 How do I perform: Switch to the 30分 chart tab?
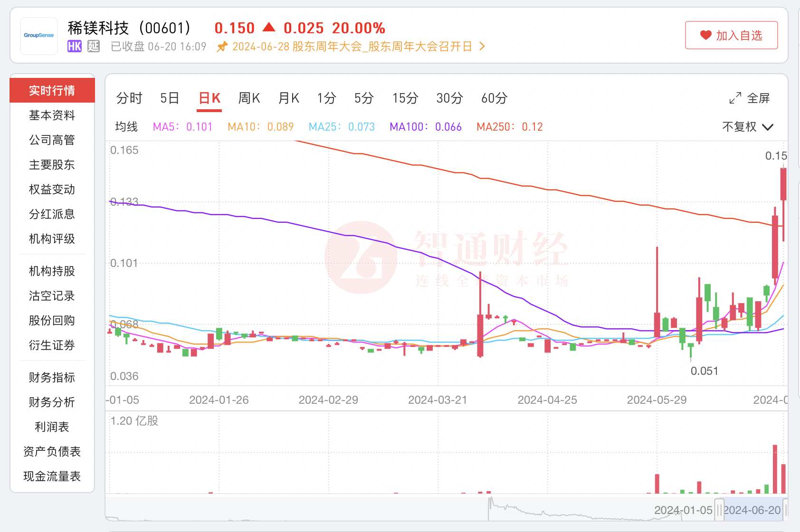[450, 98]
